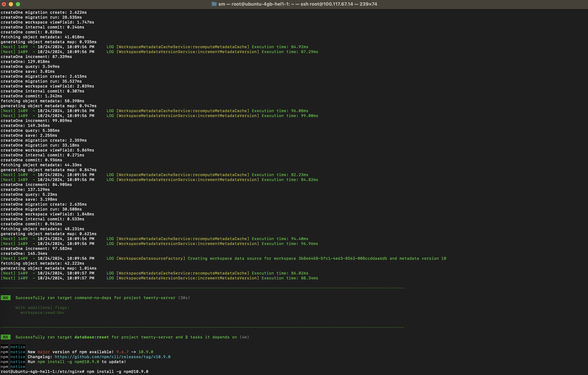Screen dimensions: 588x375
Task: Click 'createOne increment: 97.582ms' line
Action: click(36, 248)
